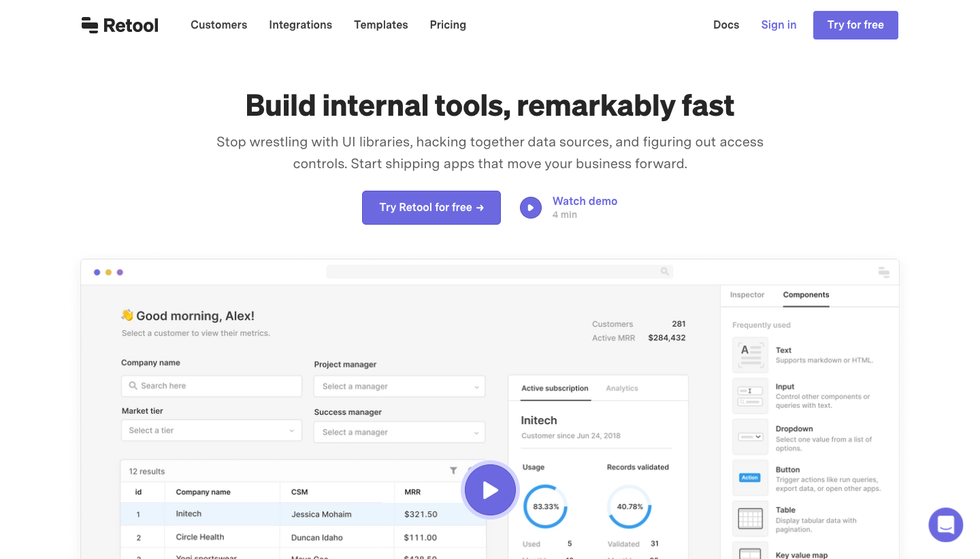
Task: Click the Watch demo link text
Action: pos(585,201)
